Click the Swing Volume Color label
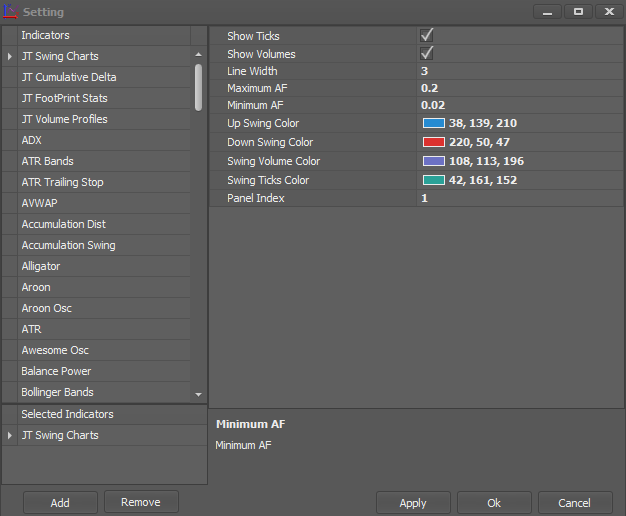This screenshot has width=626, height=516. point(273,161)
